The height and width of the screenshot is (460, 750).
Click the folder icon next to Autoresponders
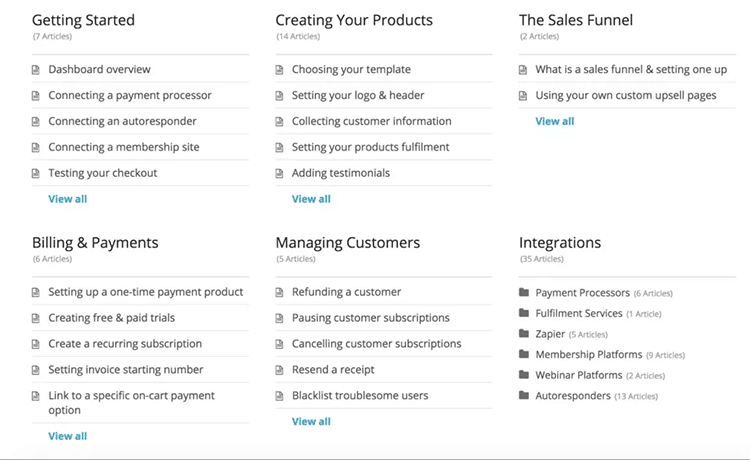(524, 396)
